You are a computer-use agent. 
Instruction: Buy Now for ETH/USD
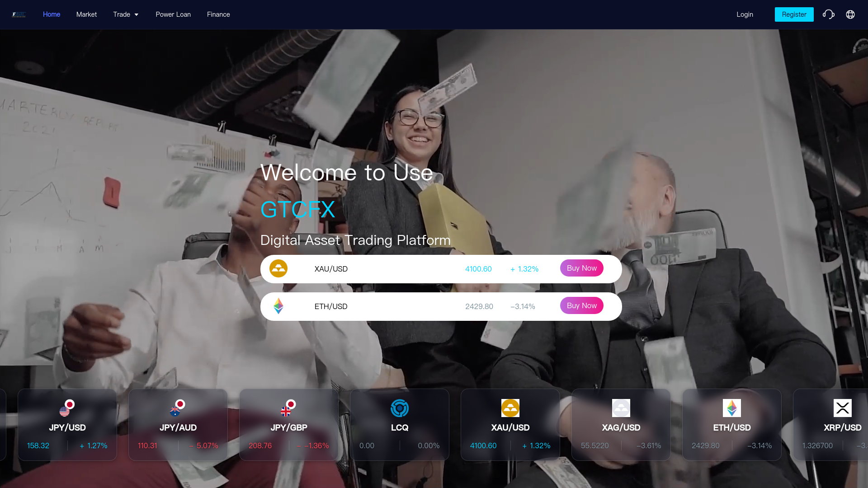(581, 305)
